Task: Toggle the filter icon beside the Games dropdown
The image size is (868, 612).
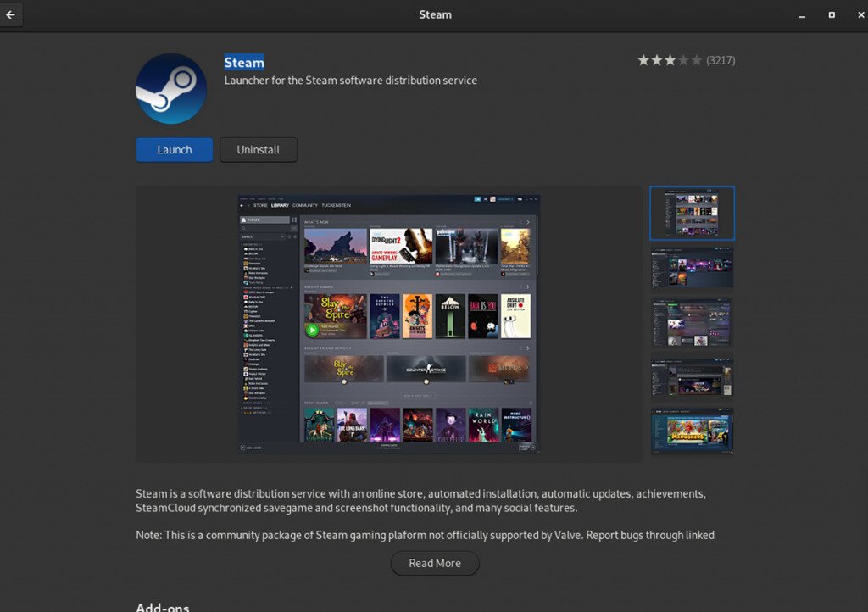Action: [x=290, y=236]
